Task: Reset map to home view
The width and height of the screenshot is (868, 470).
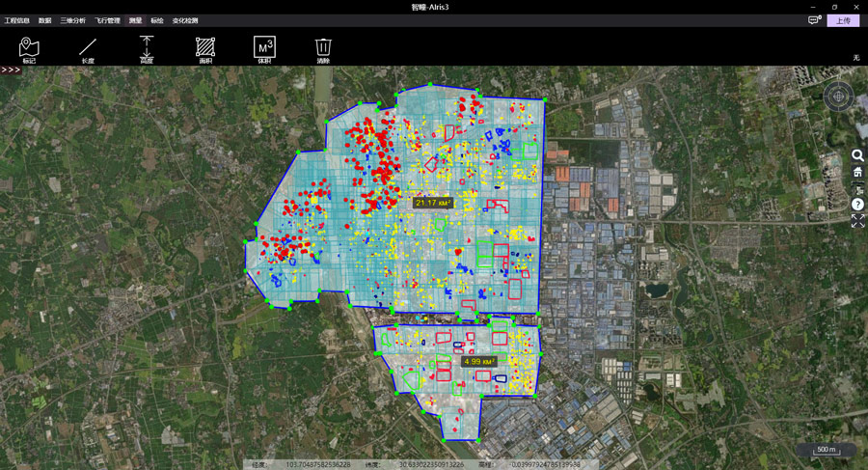Action: 857,172
